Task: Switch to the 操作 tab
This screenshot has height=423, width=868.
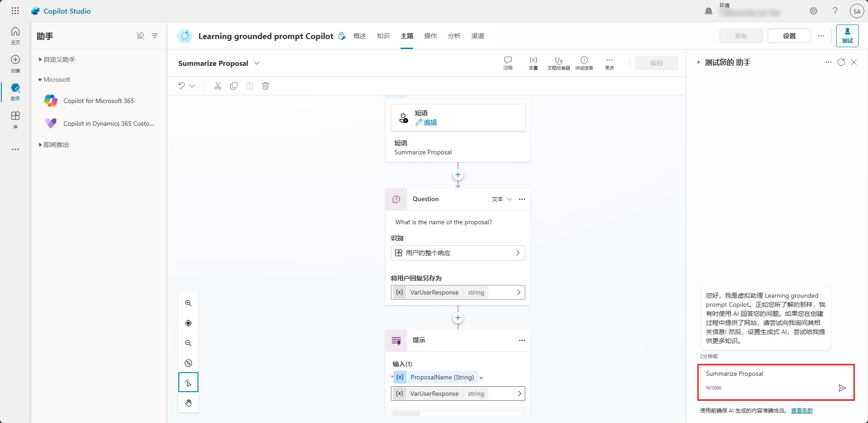Action: click(x=430, y=36)
